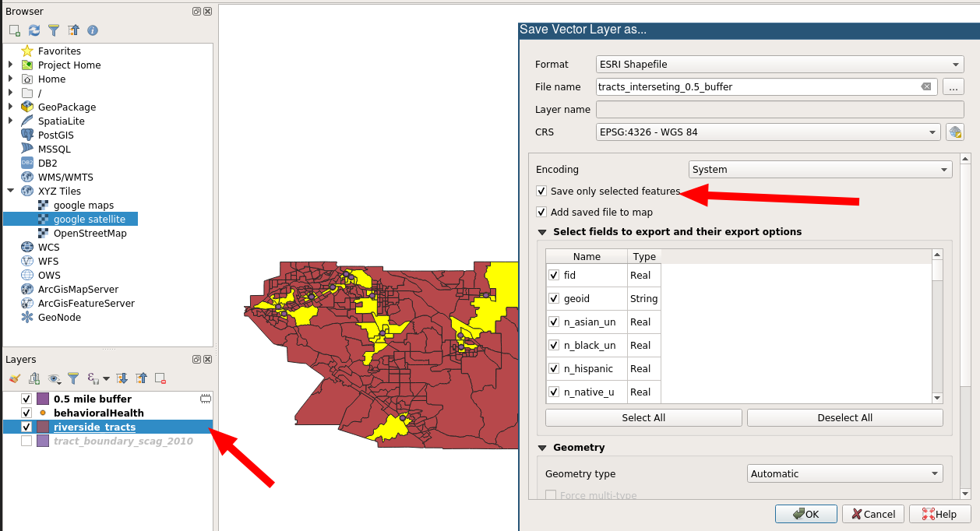Open Filter Browser funnel icon

point(54,30)
